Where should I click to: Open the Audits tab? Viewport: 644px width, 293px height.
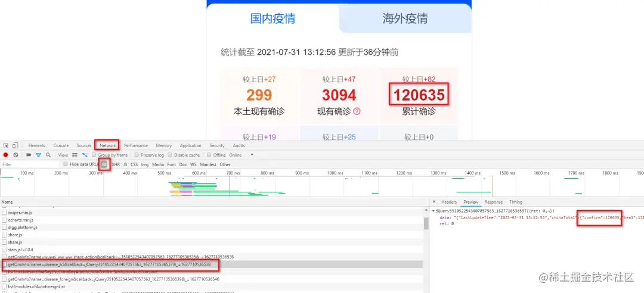pos(239,146)
